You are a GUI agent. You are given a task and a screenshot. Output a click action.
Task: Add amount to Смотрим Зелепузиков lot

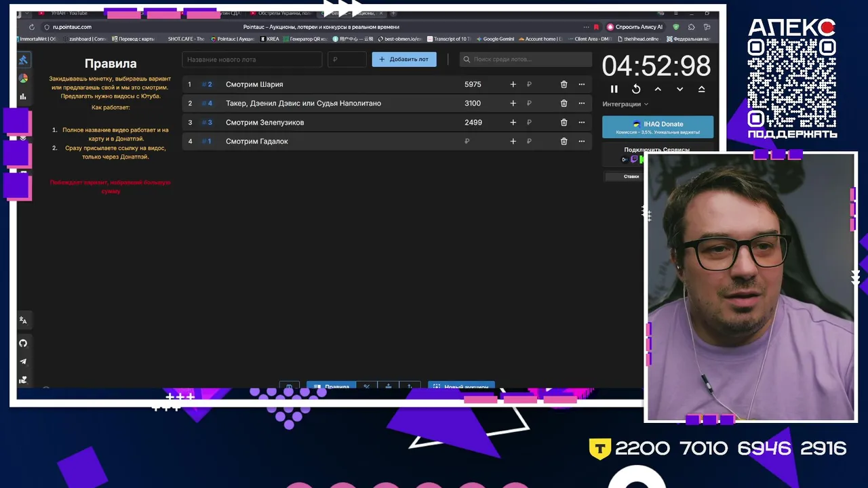click(513, 122)
